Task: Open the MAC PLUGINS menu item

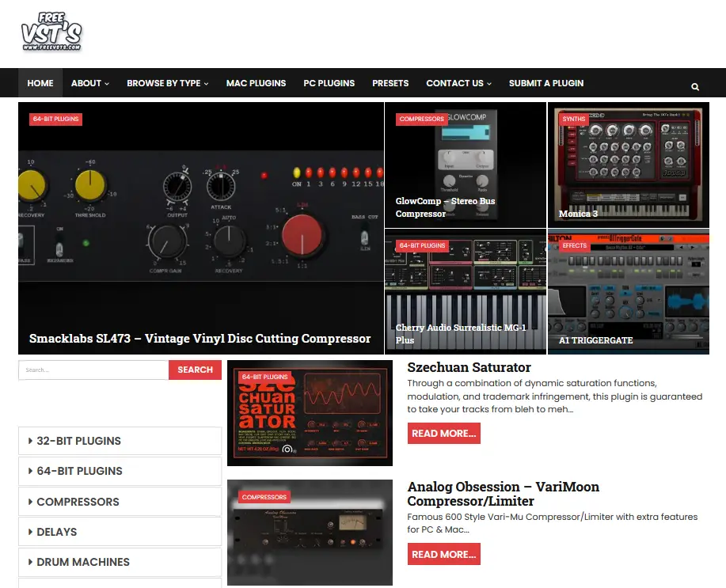Action: (256, 83)
